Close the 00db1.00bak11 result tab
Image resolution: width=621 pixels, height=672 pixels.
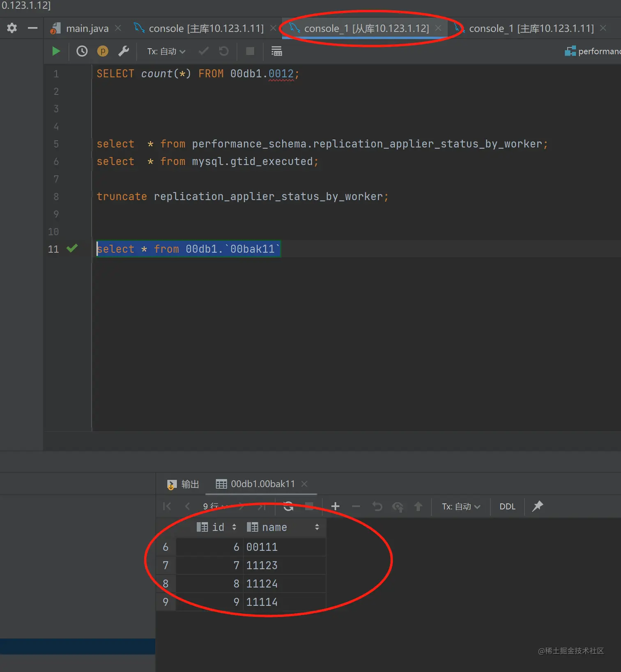[304, 484]
